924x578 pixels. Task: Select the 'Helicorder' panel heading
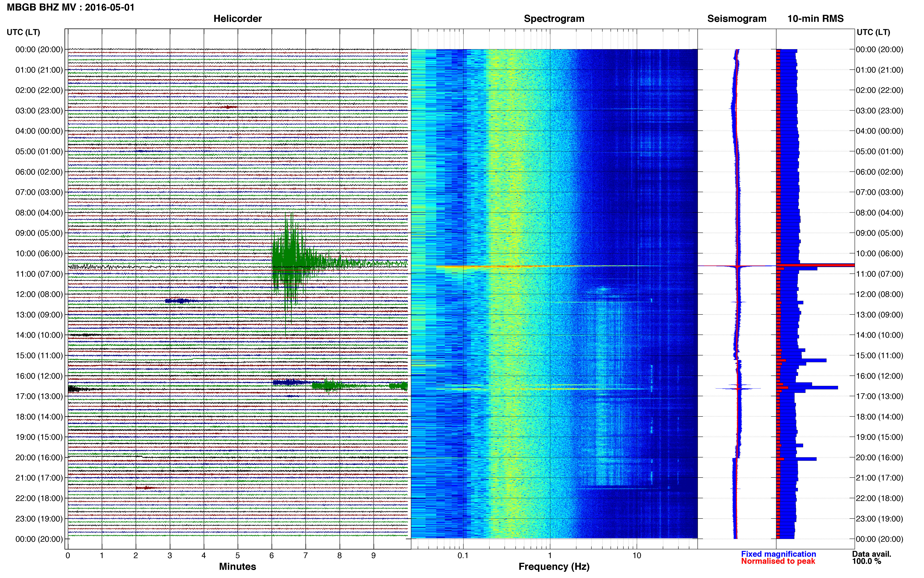[238, 19]
